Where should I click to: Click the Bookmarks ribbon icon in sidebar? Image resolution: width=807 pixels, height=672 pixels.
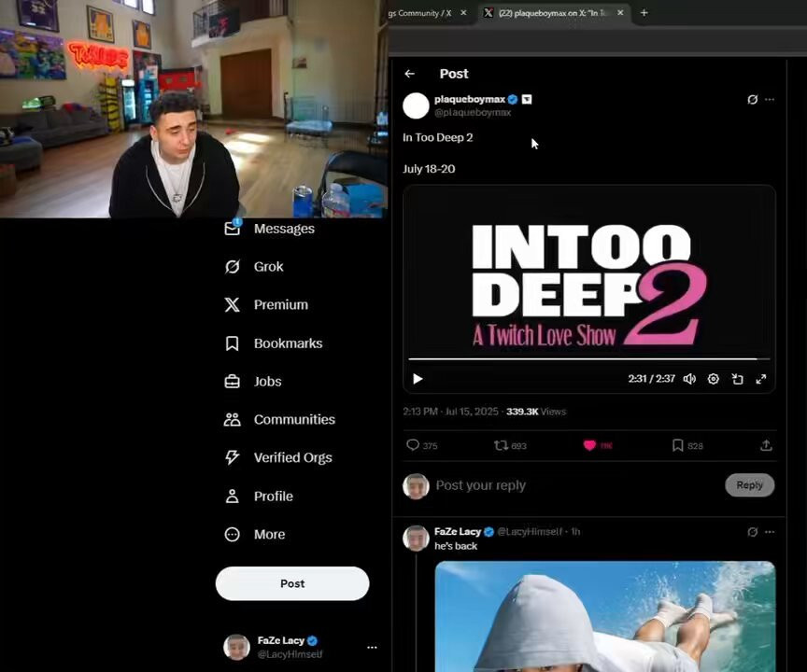[x=233, y=343]
